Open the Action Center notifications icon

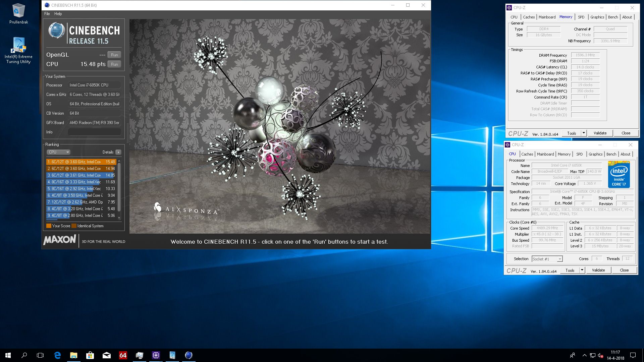tap(633, 355)
